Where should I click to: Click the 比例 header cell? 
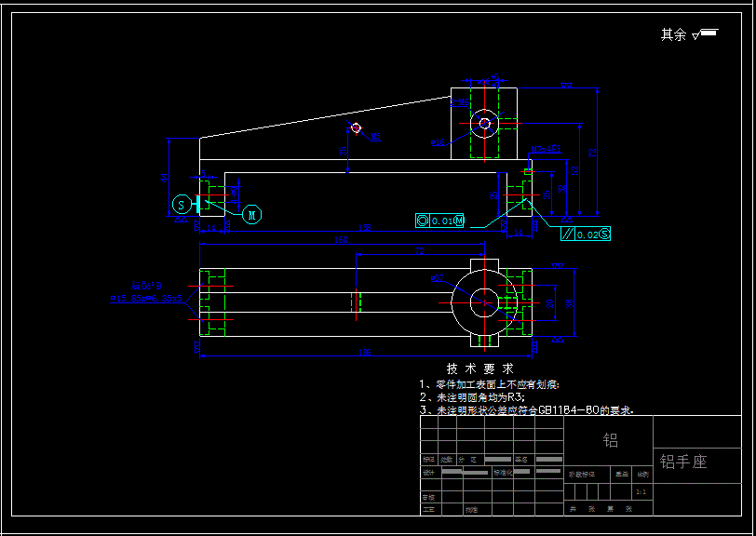tap(642, 475)
